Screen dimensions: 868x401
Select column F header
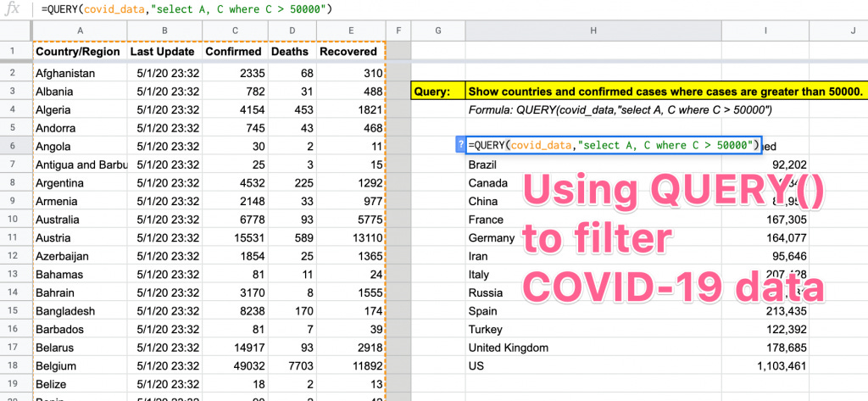[x=398, y=31]
